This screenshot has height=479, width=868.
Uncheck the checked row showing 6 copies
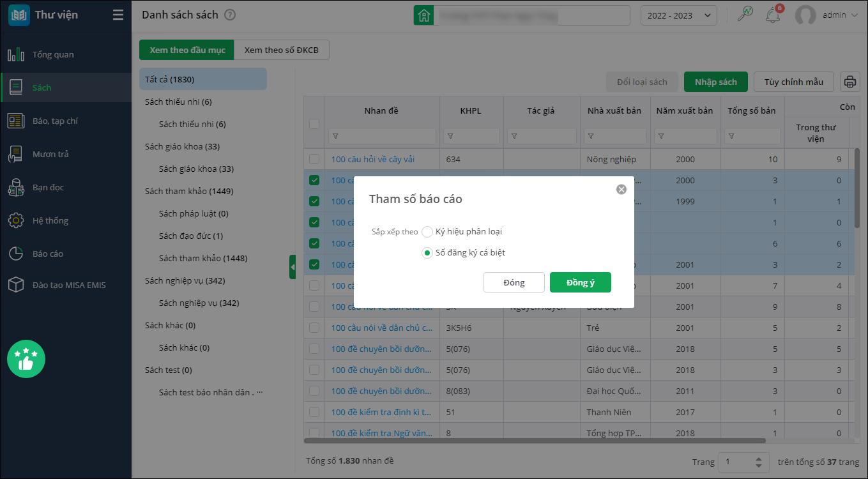[314, 243]
